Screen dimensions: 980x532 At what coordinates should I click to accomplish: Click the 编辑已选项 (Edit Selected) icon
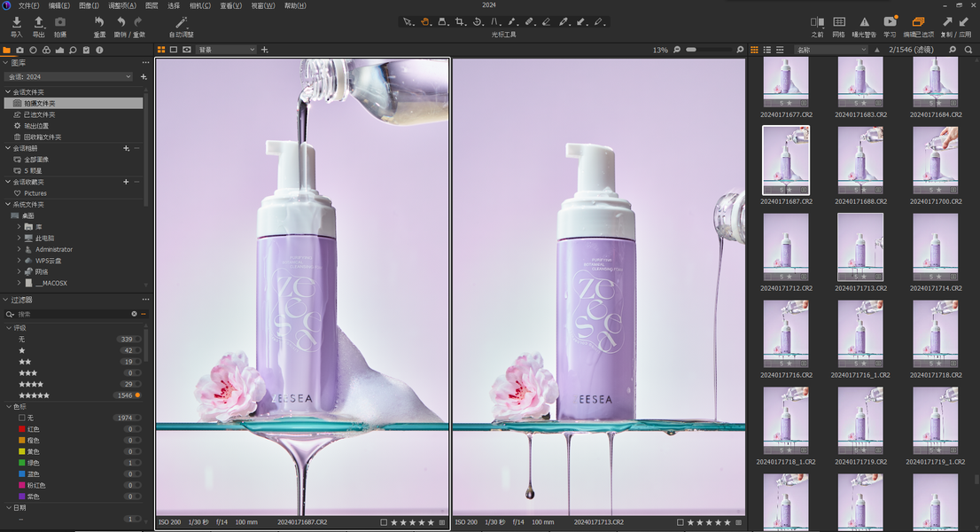(918, 22)
